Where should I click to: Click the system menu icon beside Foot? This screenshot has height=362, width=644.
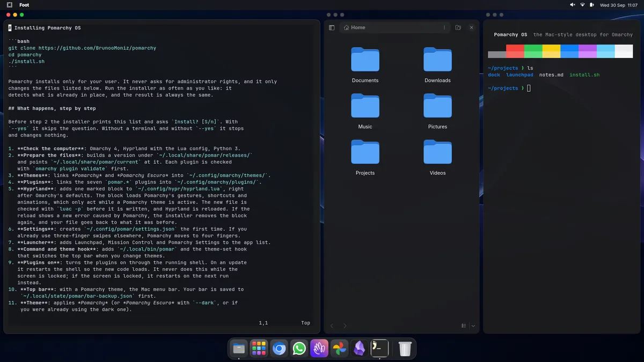10,5
